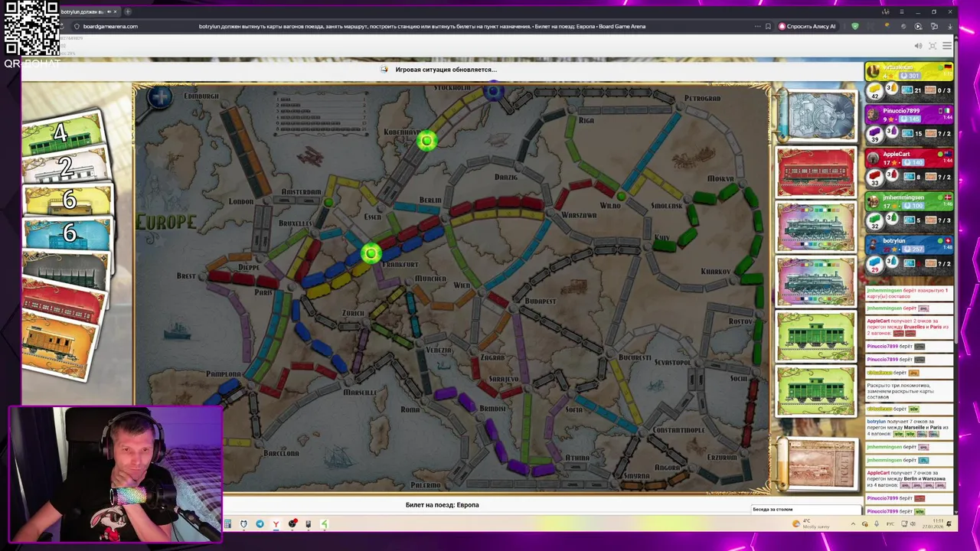The height and width of the screenshot is (551, 980).
Task: Click the red wagon count icon showing 33
Action: 875,178
